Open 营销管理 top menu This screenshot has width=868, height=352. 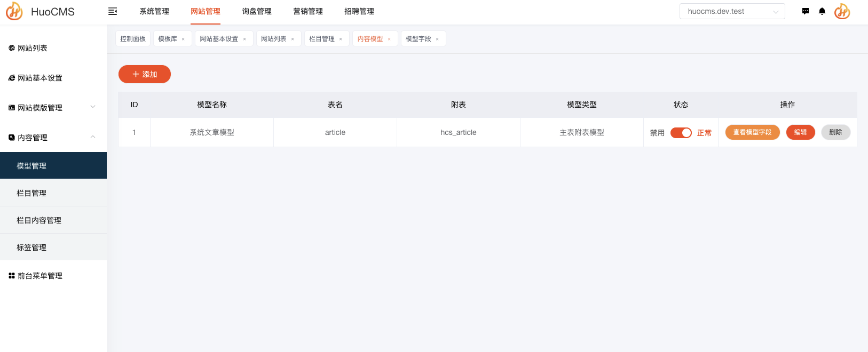click(308, 11)
